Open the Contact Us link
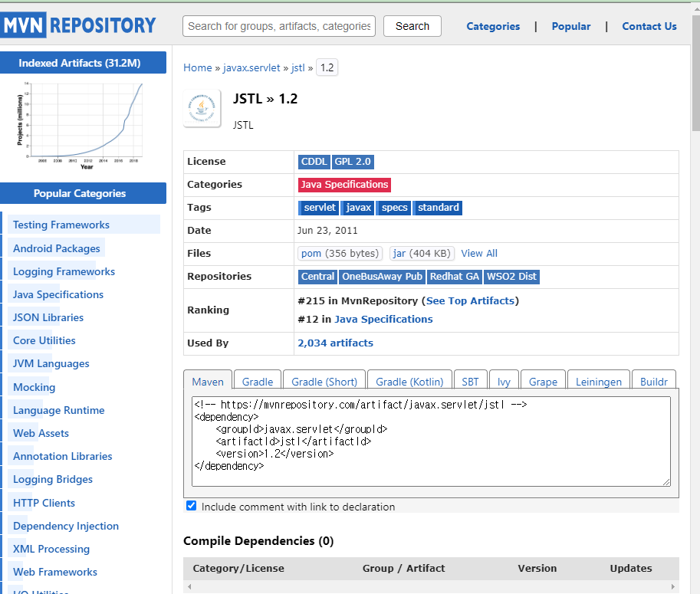Viewport: 700px width, 594px height. pyautogui.click(x=649, y=26)
